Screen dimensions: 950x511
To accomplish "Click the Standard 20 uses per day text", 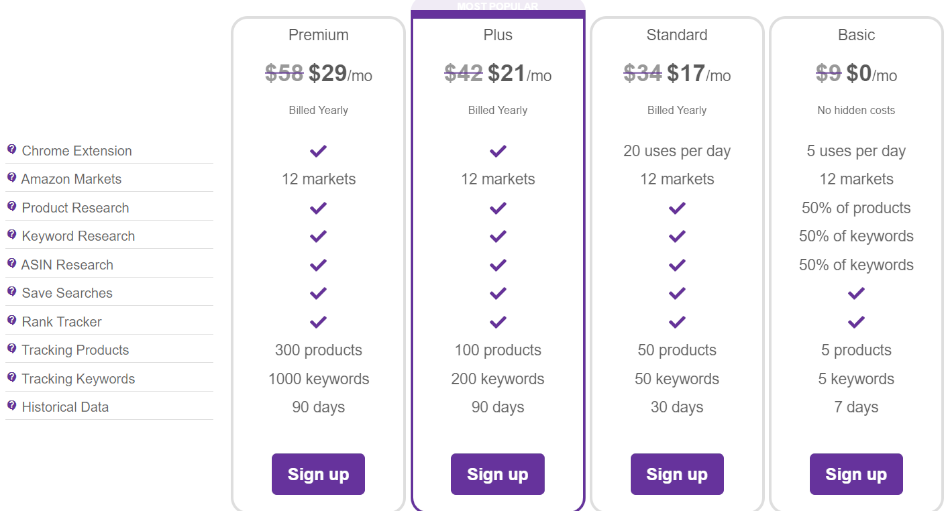I will coord(677,151).
